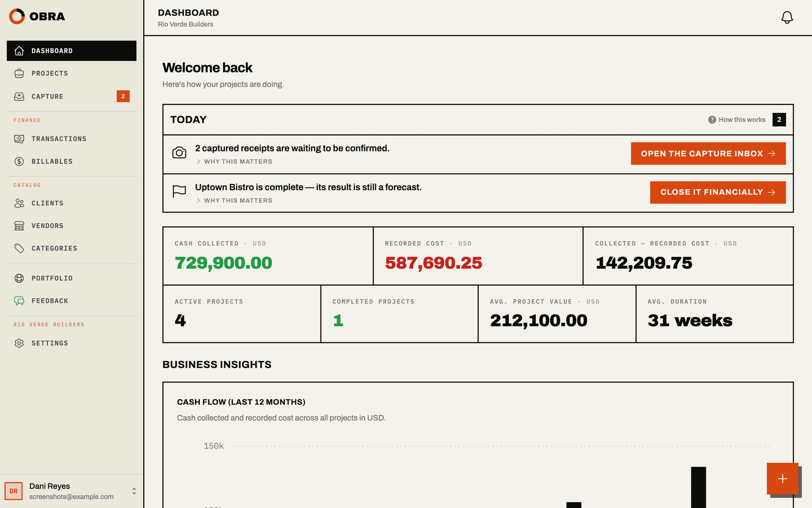Click the 142,209.75 net amount

tap(644, 263)
